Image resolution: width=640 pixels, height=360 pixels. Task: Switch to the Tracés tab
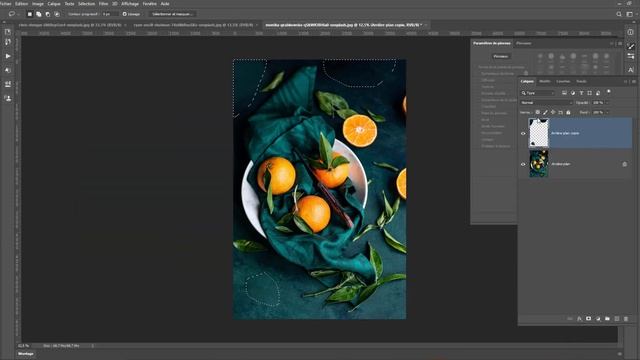581,81
